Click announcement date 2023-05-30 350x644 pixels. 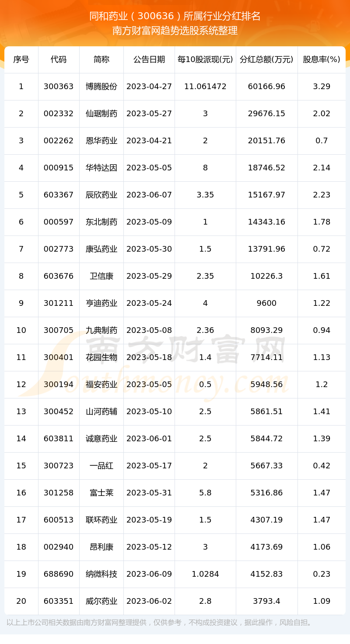(x=149, y=249)
